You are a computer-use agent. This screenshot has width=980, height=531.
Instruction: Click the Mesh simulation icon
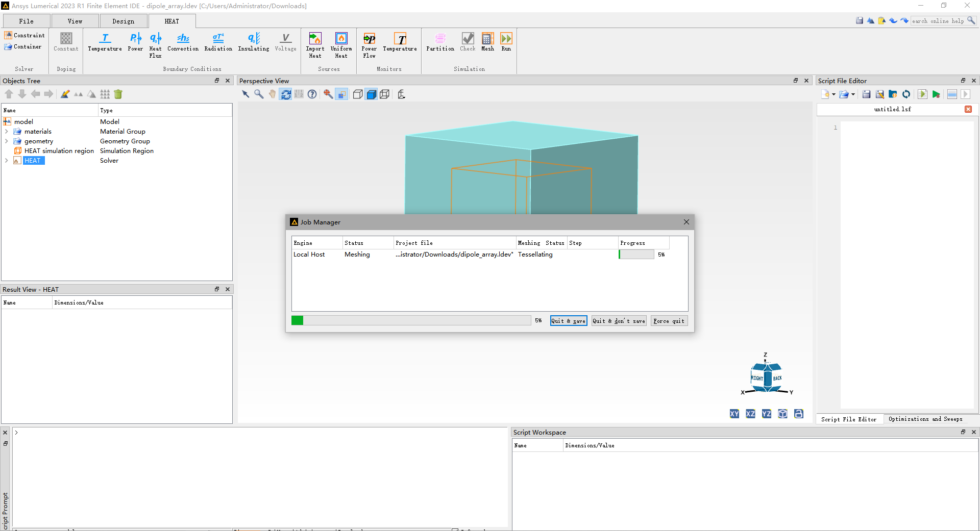tap(487, 42)
